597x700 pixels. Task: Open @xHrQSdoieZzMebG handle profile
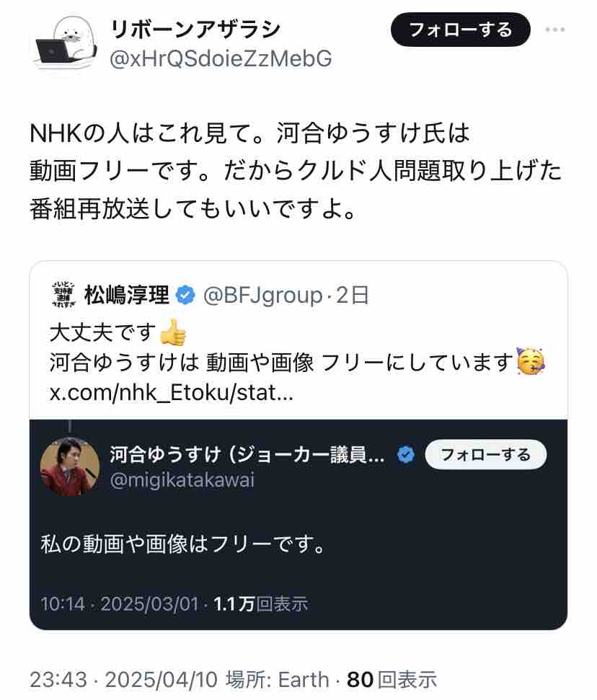pyautogui.click(x=221, y=59)
